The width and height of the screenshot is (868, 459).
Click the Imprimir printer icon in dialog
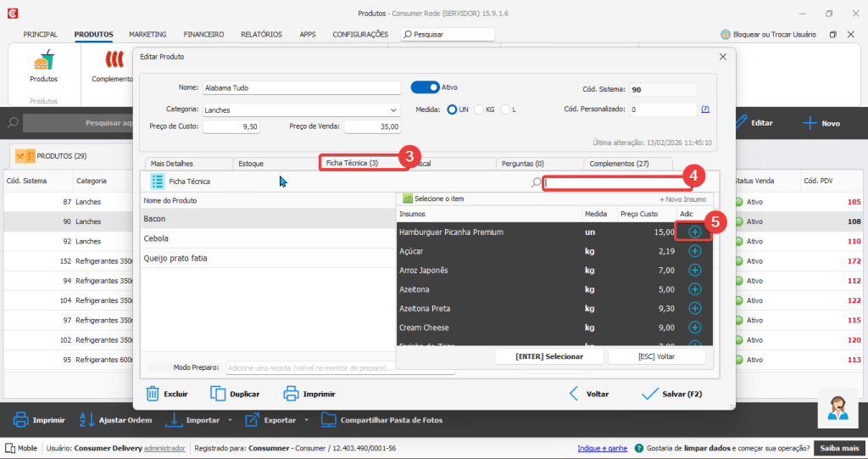[x=291, y=394]
